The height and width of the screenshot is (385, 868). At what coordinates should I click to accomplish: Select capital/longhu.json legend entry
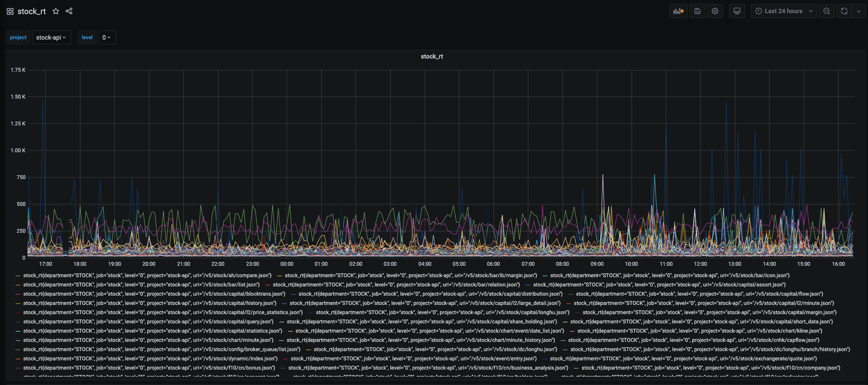pos(443,312)
